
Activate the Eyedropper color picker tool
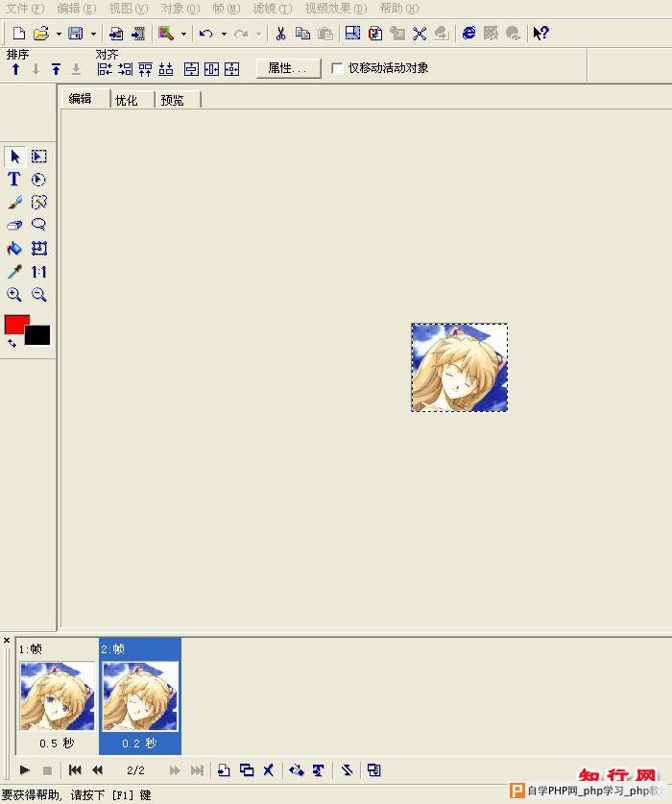point(14,272)
